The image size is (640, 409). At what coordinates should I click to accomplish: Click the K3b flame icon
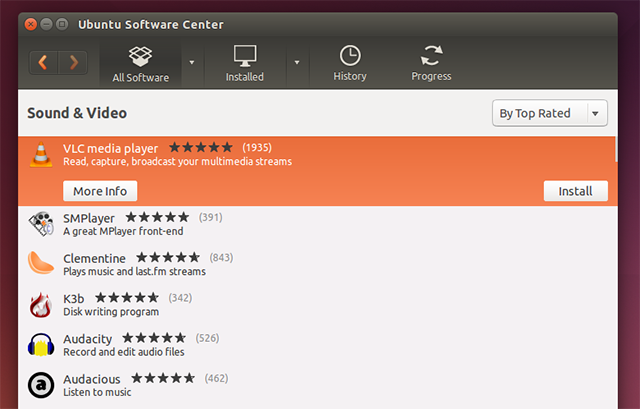tap(41, 305)
